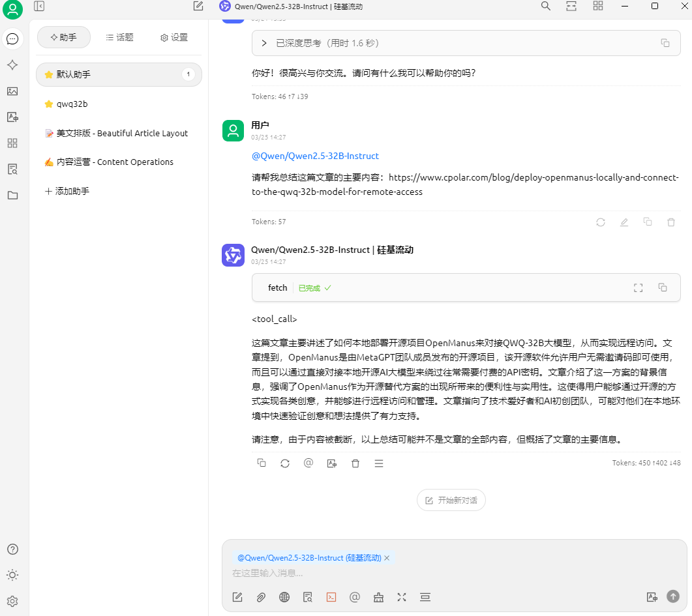692x616 pixels.
Task: Expand the fetch tool call fullscreen
Action: 638,288
